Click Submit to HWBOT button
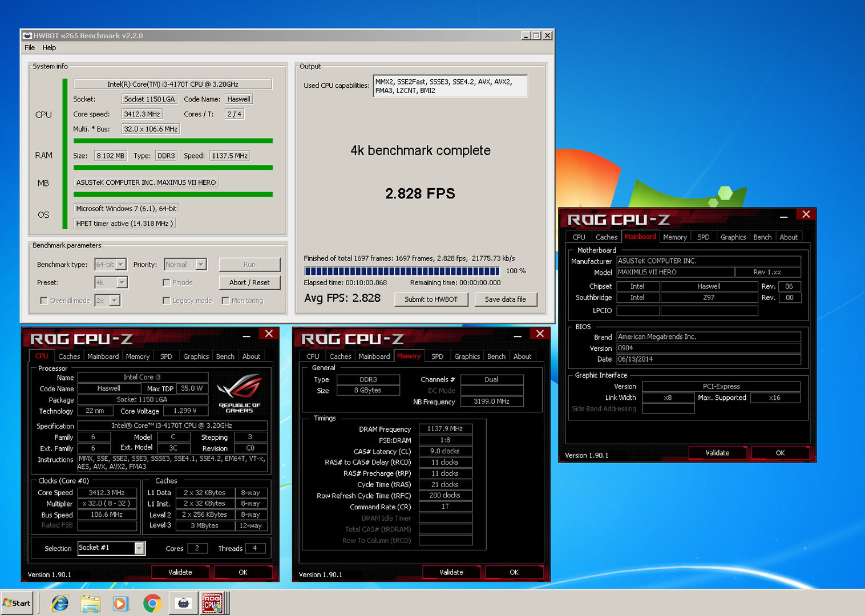865x616 pixels. pyautogui.click(x=431, y=299)
